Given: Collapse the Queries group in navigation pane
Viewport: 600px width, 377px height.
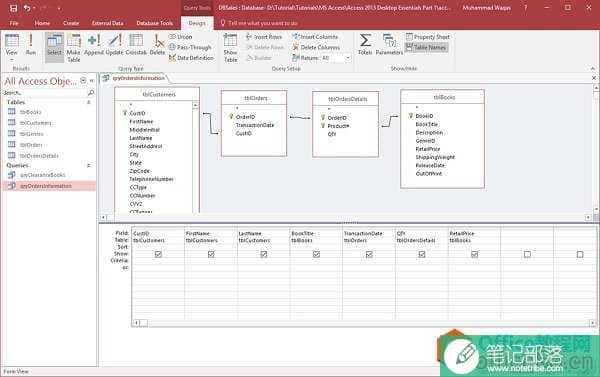Looking at the screenshot, I should pyautogui.click(x=89, y=165).
